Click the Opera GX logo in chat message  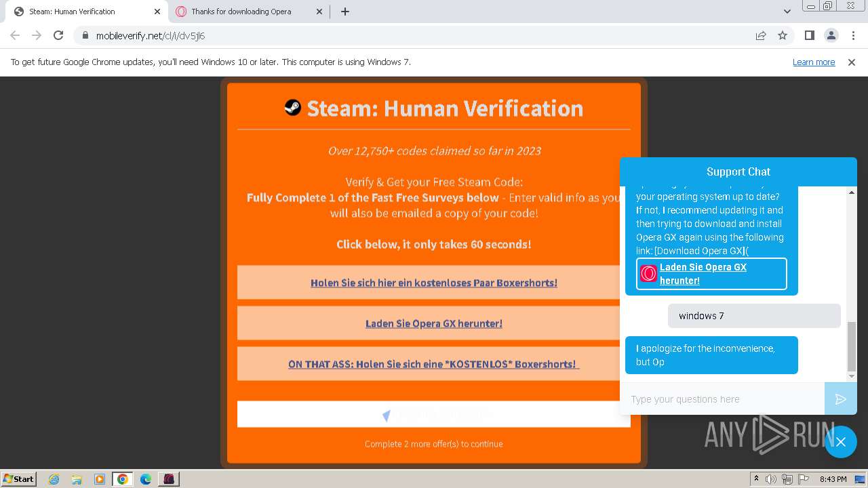tap(649, 274)
